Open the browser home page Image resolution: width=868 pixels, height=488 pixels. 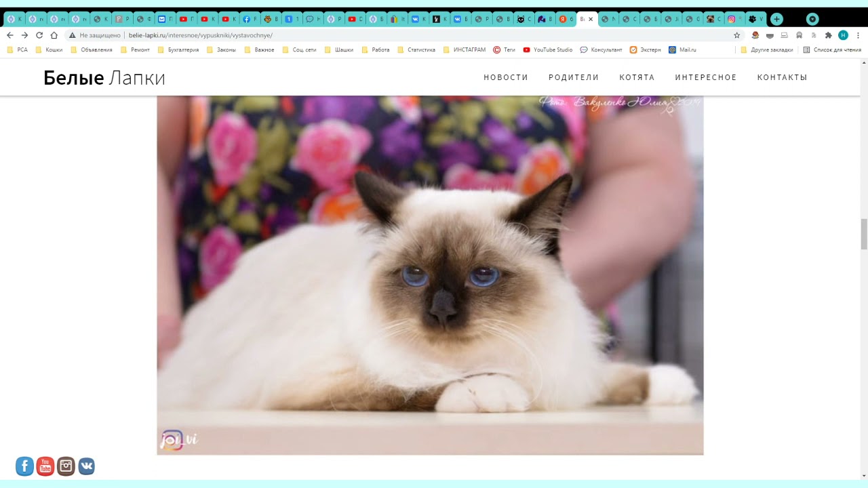[x=54, y=35]
